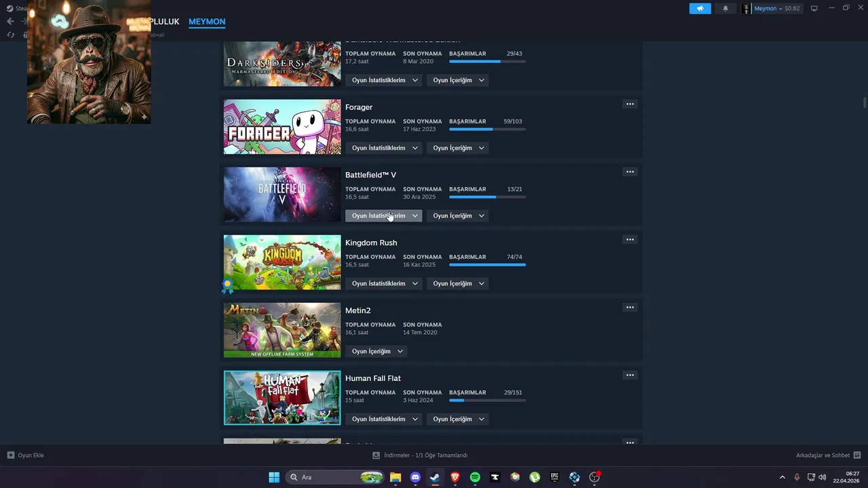Click Oyun Ekle to add a game
The image size is (868, 488).
[25, 455]
